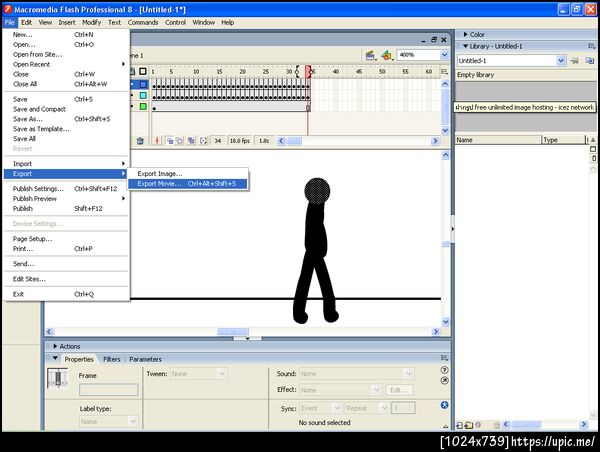Click blue accessibility icon in Properties panel
Viewport: 600px width, 452px height.
coord(444,405)
